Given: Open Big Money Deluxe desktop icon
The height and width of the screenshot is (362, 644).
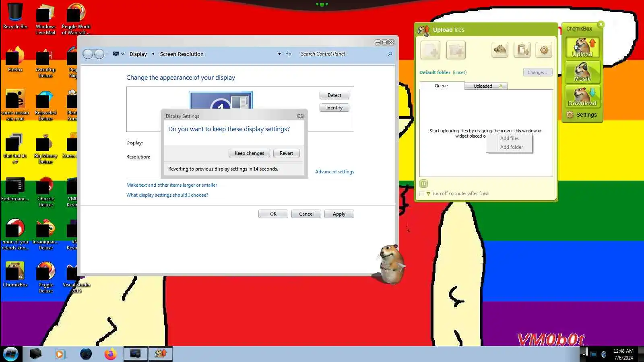Looking at the screenshot, I should pyautogui.click(x=45, y=148).
